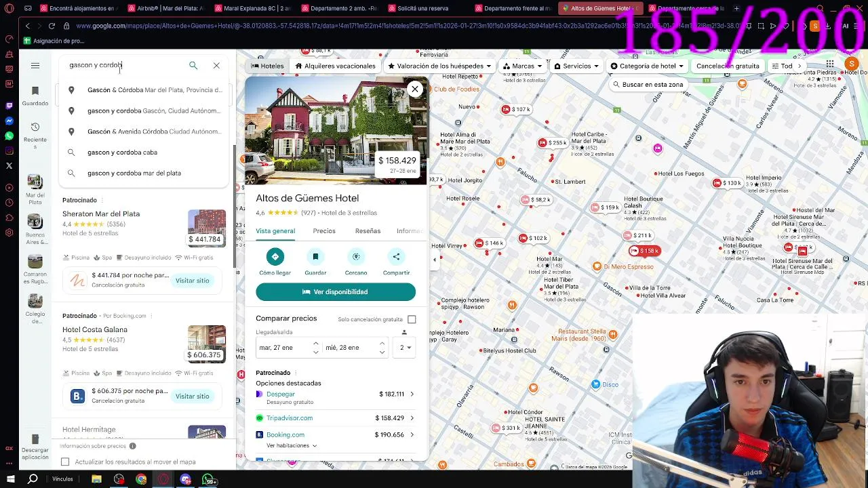
Task: Open Hotel Costa Galana listing title
Action: (x=95, y=330)
